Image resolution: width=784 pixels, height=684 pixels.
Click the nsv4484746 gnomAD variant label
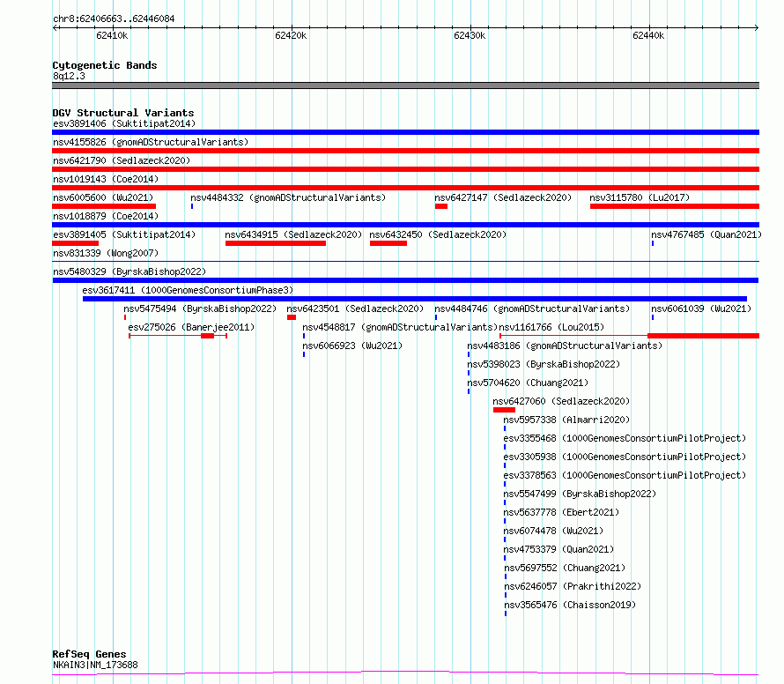point(532,309)
